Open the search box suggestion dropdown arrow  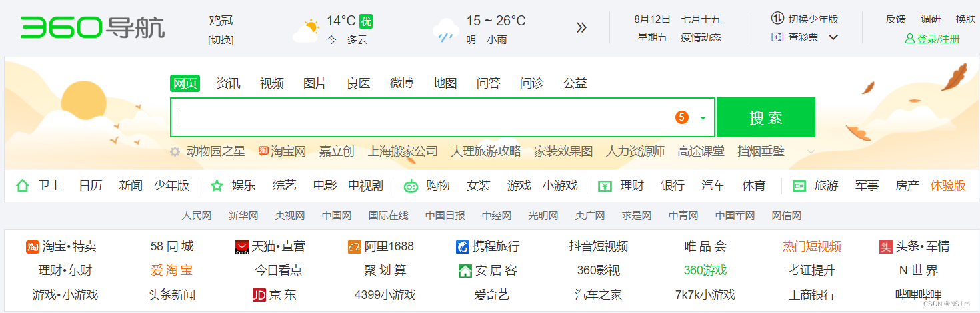coord(703,118)
